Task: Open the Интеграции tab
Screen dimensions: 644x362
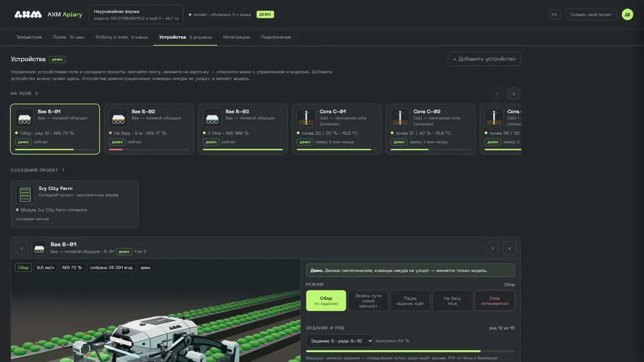Action: 236,37
